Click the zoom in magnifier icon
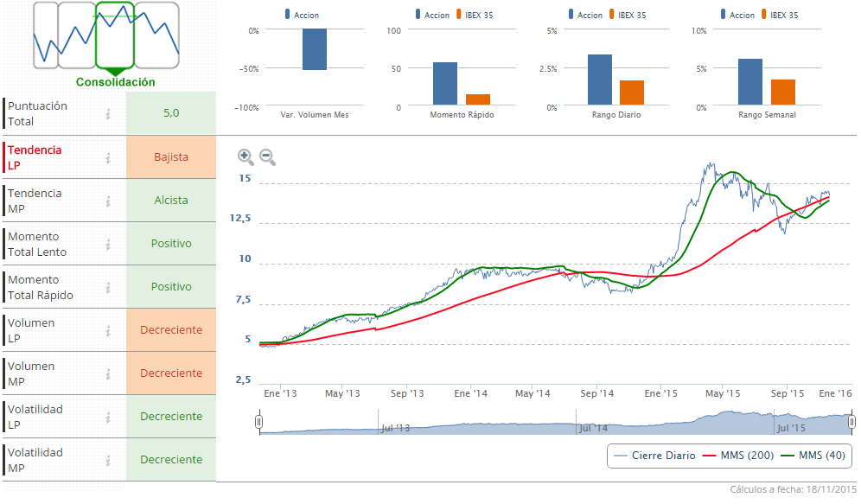Image resolution: width=861 pixels, height=504 pixels. (x=246, y=156)
